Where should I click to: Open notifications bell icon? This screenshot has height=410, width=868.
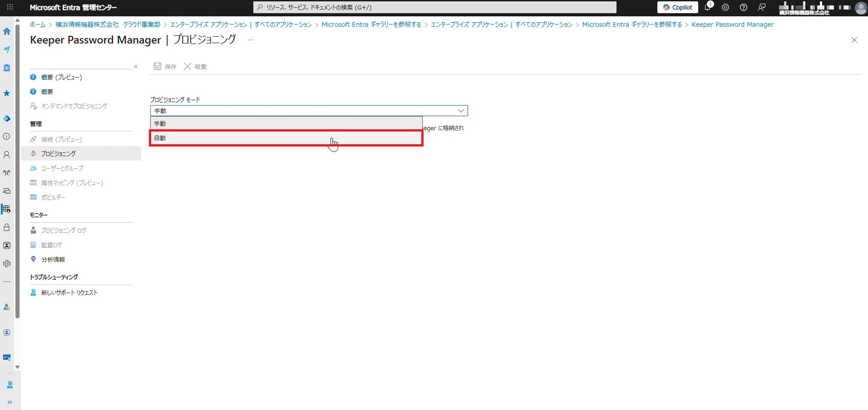(x=708, y=8)
